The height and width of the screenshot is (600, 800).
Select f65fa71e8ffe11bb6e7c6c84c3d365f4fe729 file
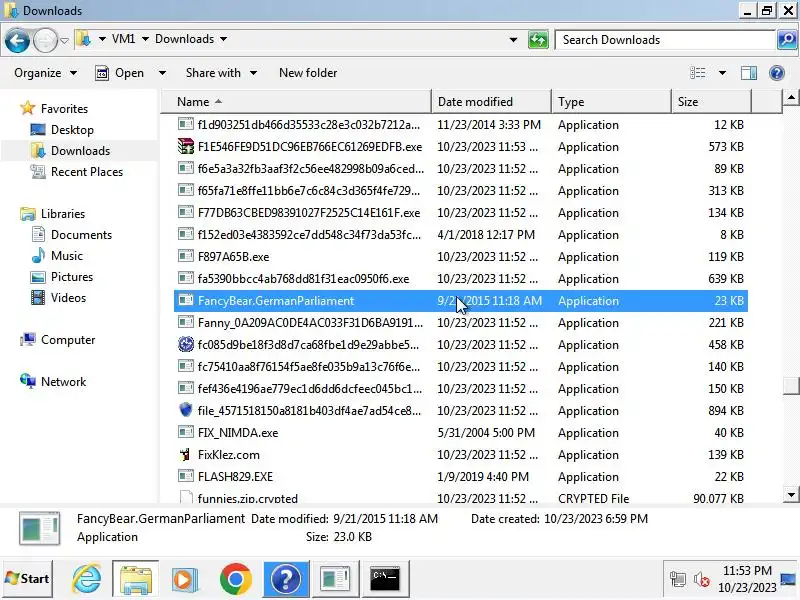[461, 191]
